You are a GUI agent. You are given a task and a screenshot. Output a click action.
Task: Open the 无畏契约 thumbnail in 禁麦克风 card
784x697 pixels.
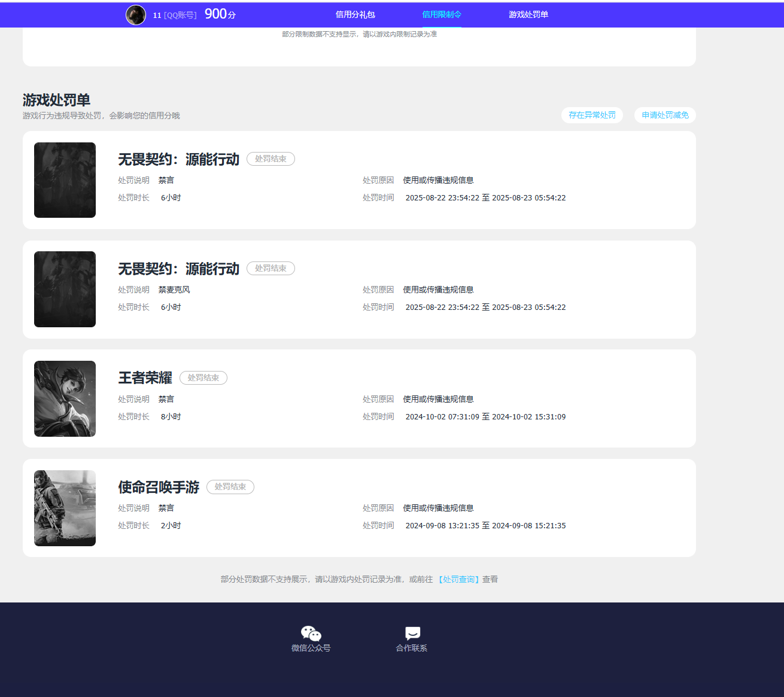click(x=65, y=289)
